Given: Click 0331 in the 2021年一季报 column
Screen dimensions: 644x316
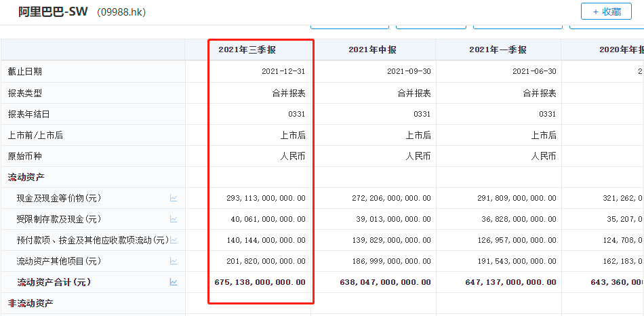Looking at the screenshot, I should pyautogui.click(x=548, y=114).
